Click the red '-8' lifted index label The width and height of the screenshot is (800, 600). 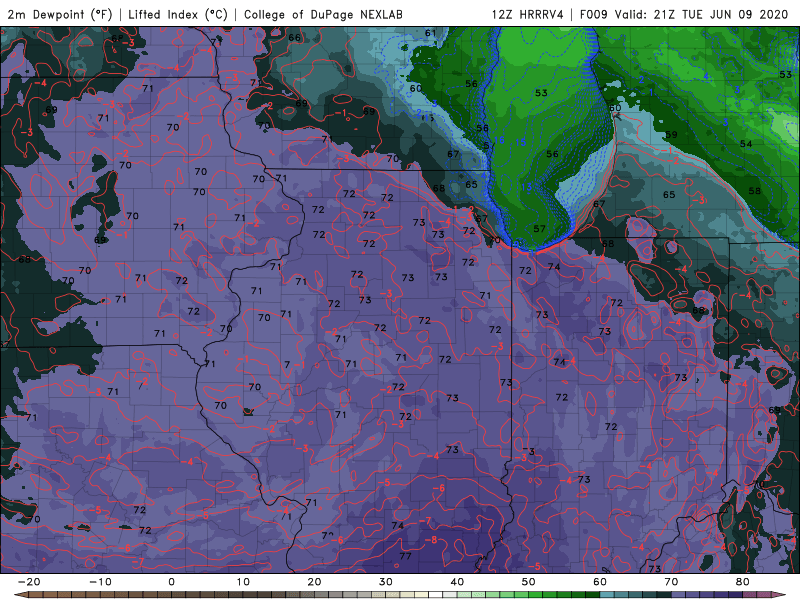(431, 540)
